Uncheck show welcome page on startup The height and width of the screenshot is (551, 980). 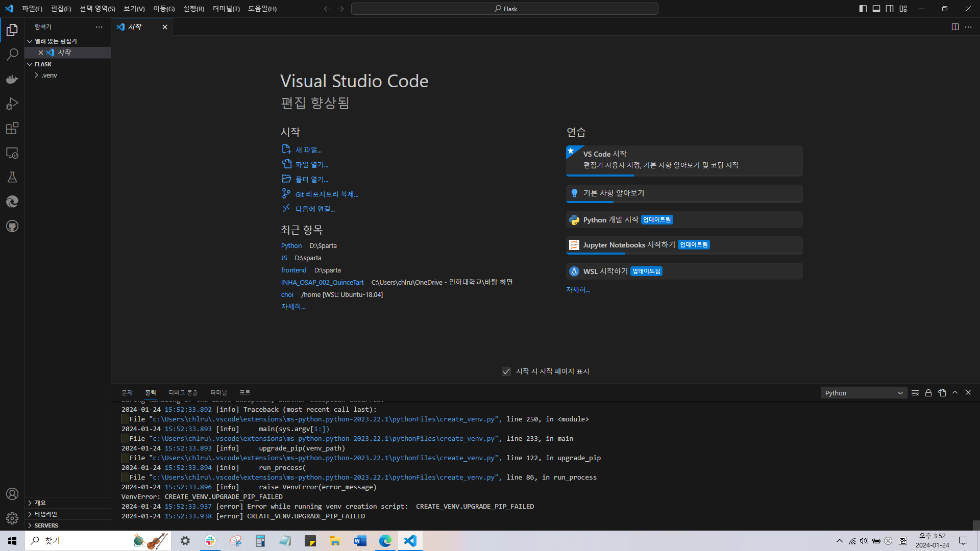pos(506,371)
